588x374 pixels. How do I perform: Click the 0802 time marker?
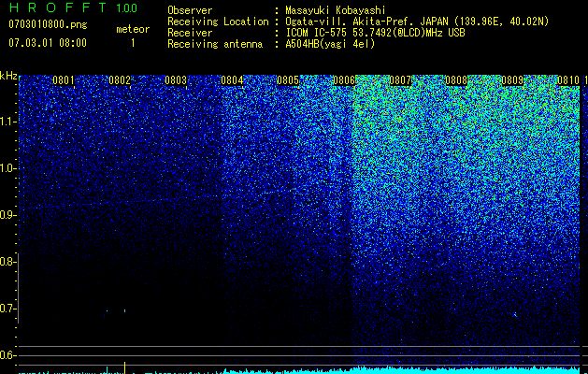coord(120,80)
